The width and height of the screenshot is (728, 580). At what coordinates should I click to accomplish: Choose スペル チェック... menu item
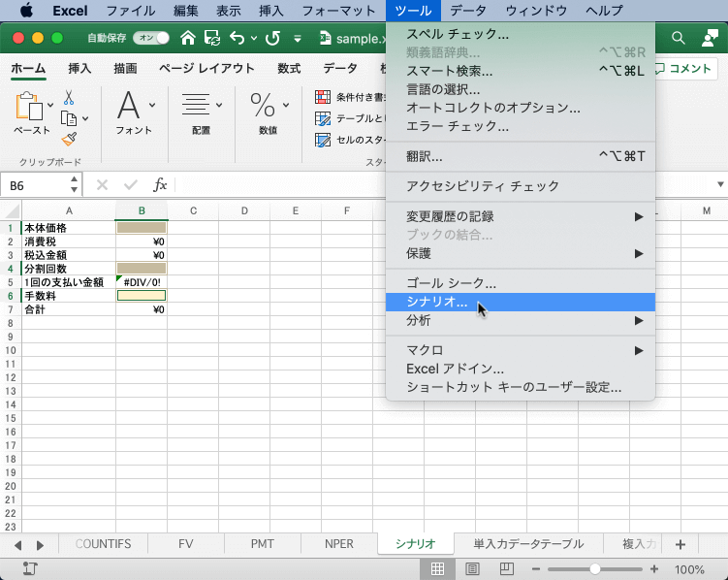520,34
